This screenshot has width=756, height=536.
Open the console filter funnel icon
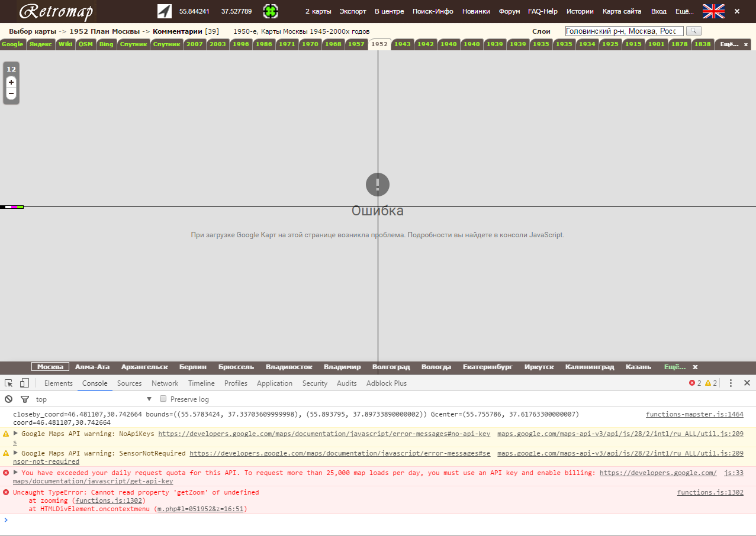point(24,399)
